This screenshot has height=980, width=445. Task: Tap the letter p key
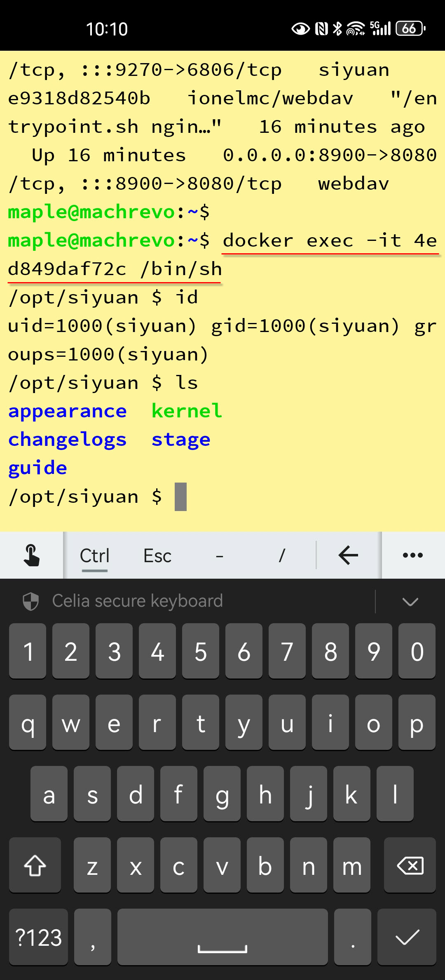(x=417, y=722)
